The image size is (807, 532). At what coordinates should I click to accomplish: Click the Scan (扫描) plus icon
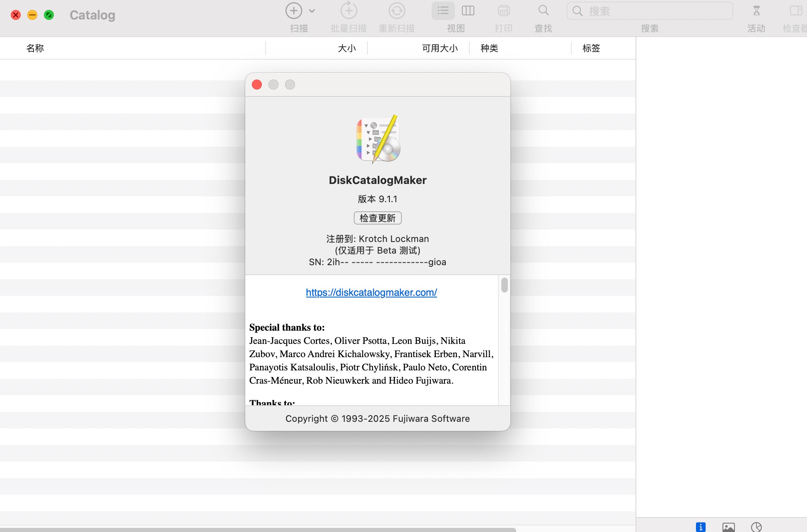(x=294, y=11)
